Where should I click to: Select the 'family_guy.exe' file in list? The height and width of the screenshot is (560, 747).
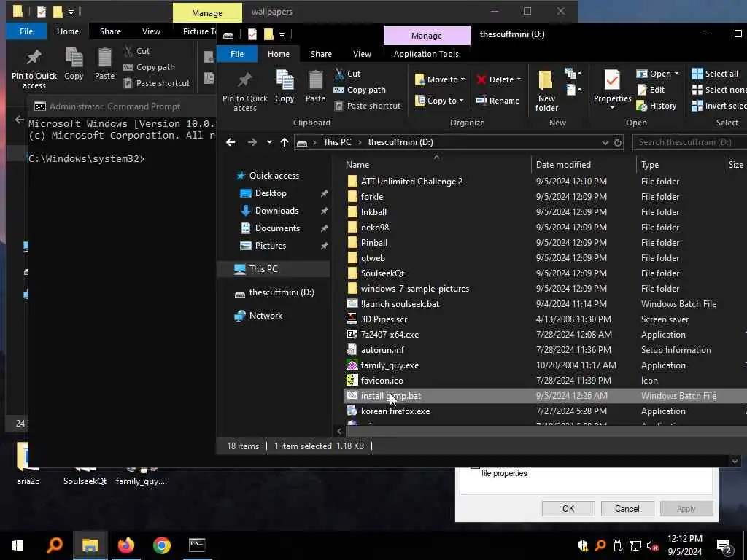[x=390, y=365]
